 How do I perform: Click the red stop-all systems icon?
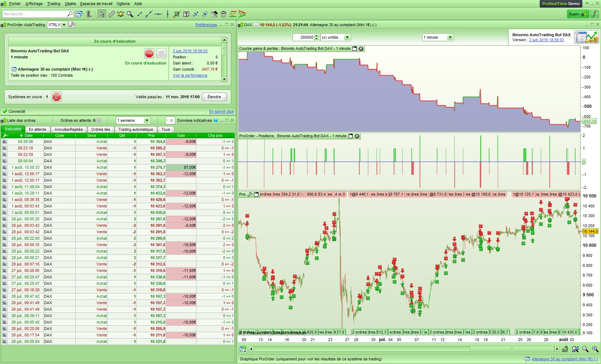coord(57,97)
